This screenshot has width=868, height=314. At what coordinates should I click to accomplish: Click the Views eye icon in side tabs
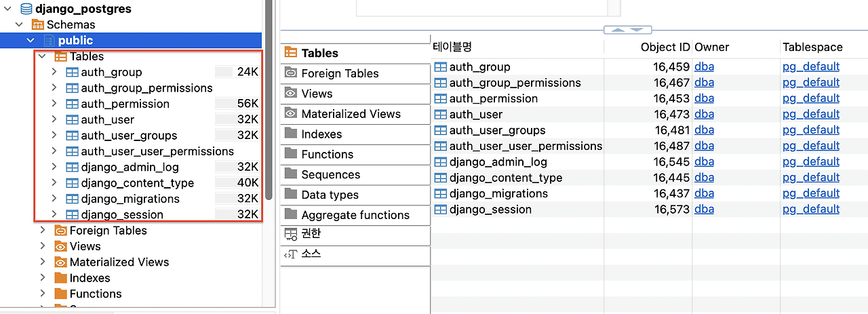click(x=291, y=94)
